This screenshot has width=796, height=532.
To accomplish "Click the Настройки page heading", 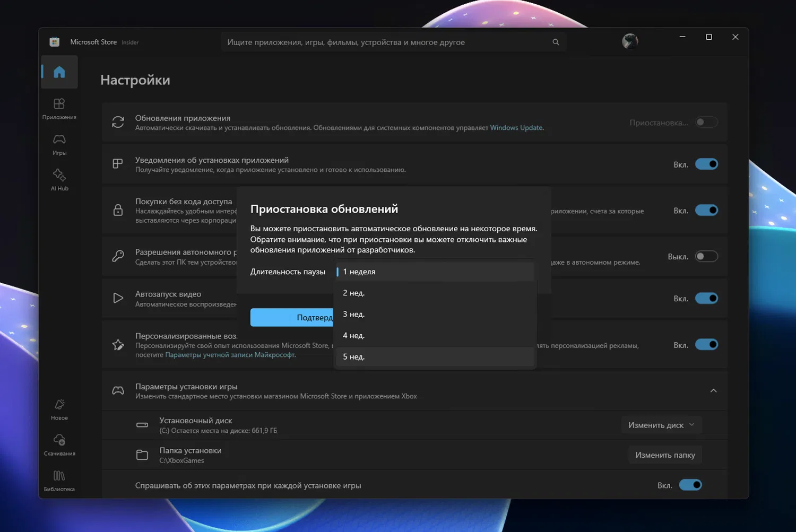I will 135,80.
